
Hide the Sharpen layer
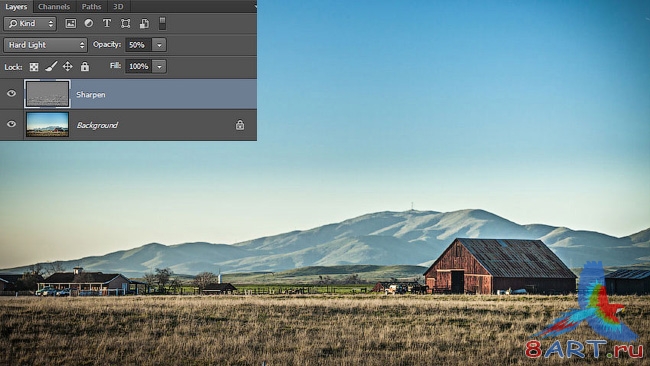coord(11,94)
